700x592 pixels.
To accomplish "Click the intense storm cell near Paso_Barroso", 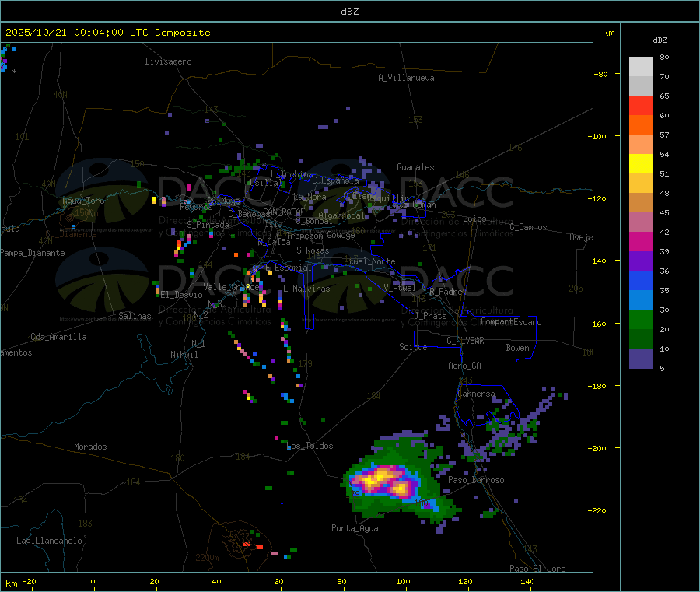I will (385, 482).
